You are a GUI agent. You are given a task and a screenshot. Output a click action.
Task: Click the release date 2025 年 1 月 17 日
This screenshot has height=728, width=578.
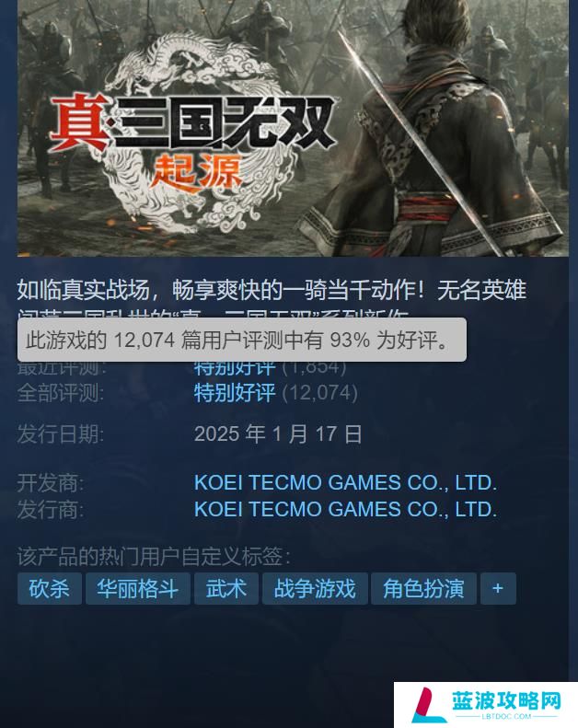tap(278, 434)
